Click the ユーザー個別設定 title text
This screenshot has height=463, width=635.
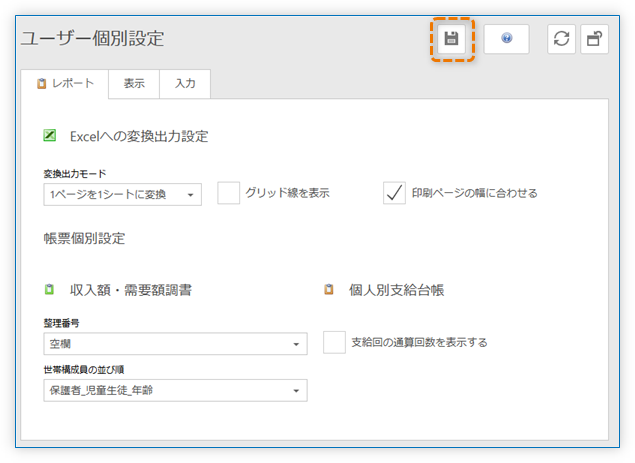92,38
